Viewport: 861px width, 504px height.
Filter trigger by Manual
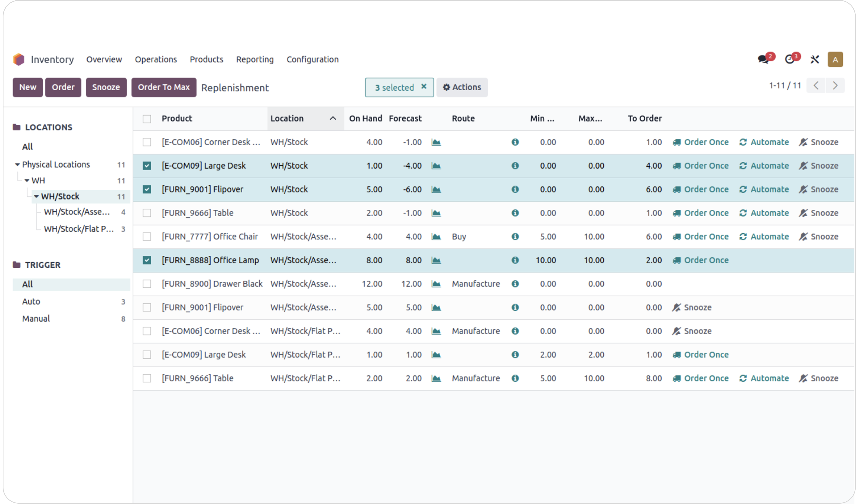pyautogui.click(x=36, y=319)
